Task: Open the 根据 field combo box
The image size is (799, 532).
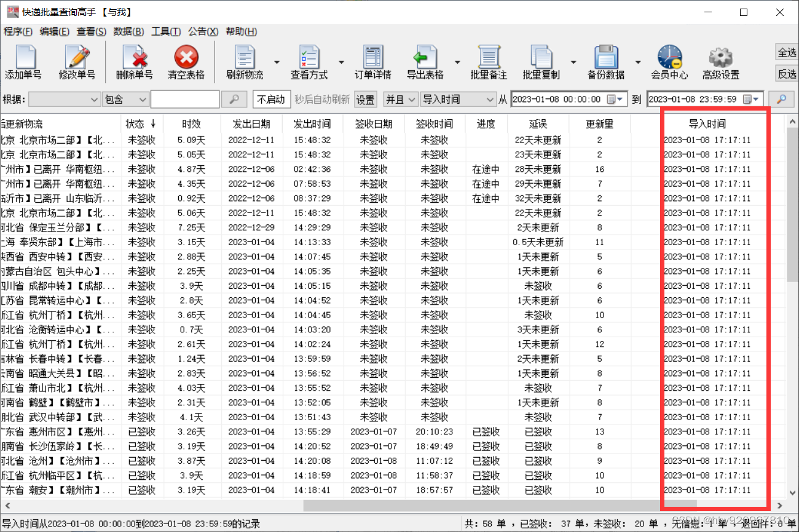Action: [64, 100]
